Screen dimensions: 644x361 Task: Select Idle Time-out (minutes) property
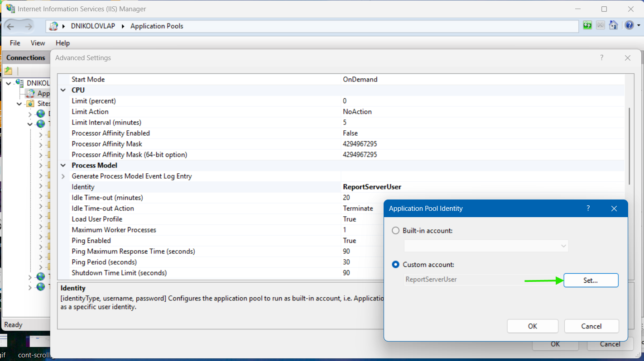107,198
